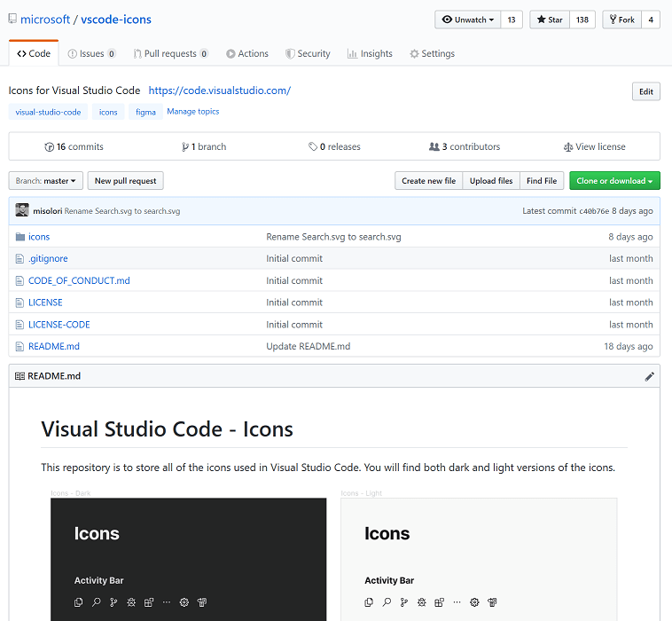Click the icons folder icon

20,237
